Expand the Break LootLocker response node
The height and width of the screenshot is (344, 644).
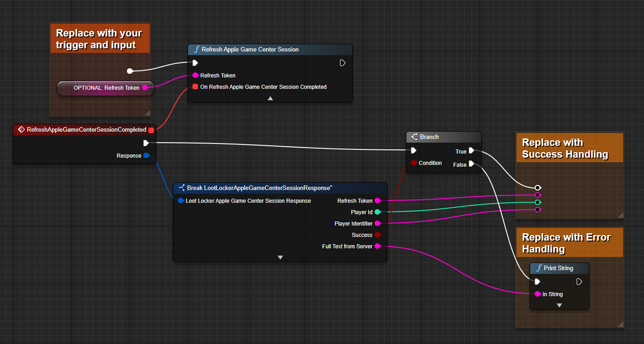(280, 257)
